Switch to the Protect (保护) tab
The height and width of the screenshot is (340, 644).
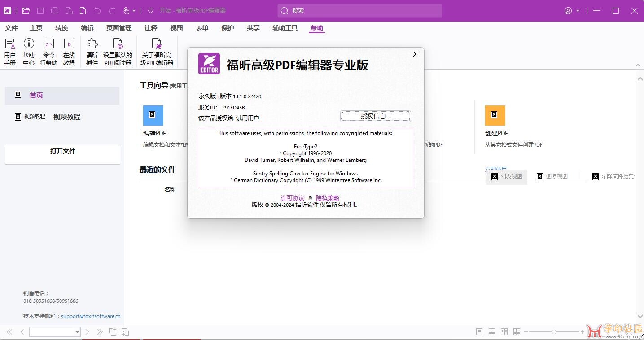228,28
